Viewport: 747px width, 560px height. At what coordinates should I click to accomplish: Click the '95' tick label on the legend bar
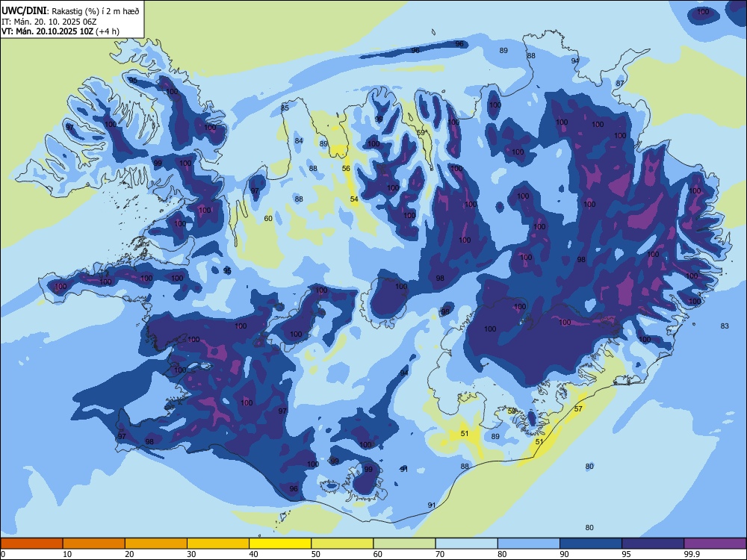click(626, 554)
